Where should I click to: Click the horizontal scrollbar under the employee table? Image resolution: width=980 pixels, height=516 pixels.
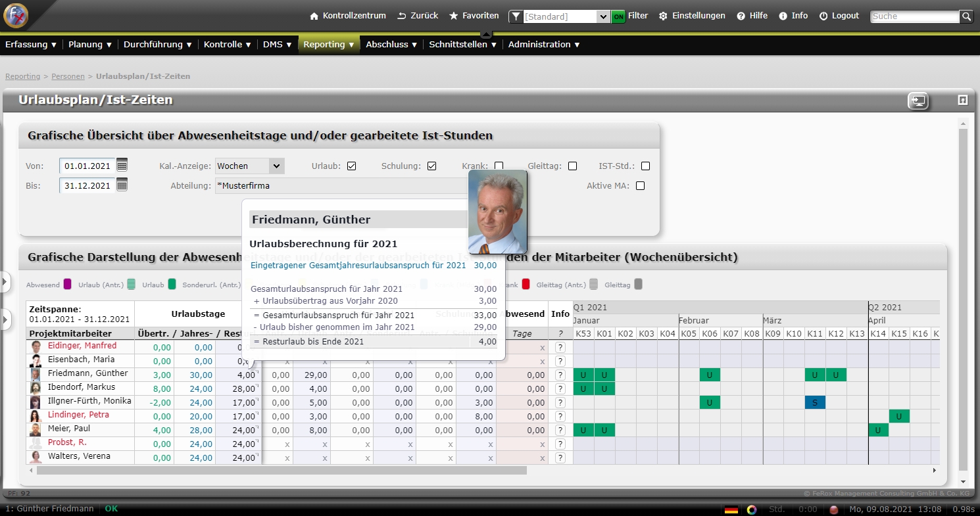pos(282,471)
